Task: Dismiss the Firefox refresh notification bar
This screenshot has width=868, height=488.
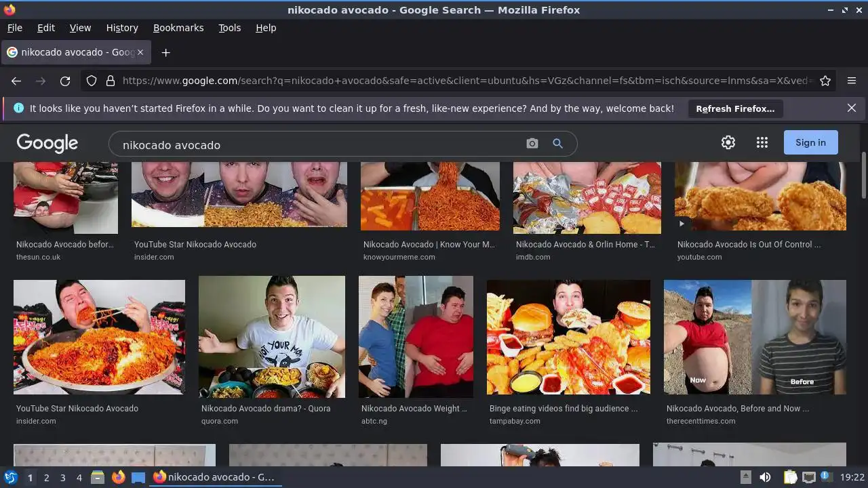Action: coord(852,108)
